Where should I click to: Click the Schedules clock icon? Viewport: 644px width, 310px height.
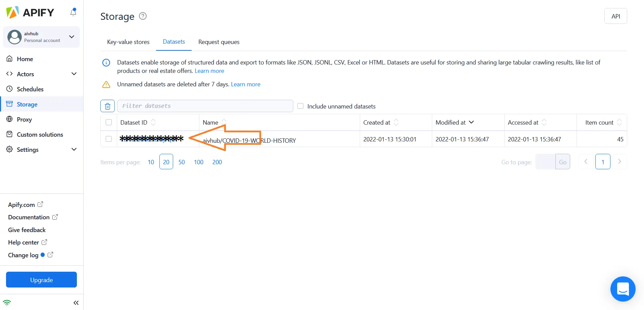[9, 89]
